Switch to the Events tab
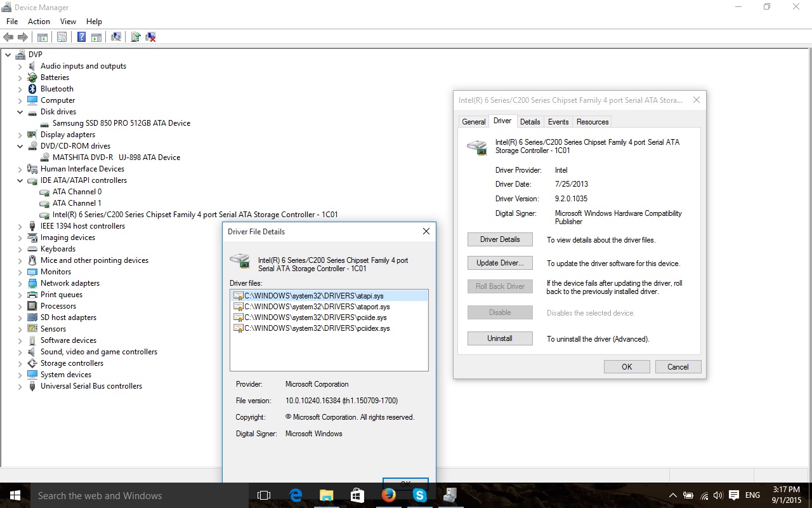 click(558, 122)
